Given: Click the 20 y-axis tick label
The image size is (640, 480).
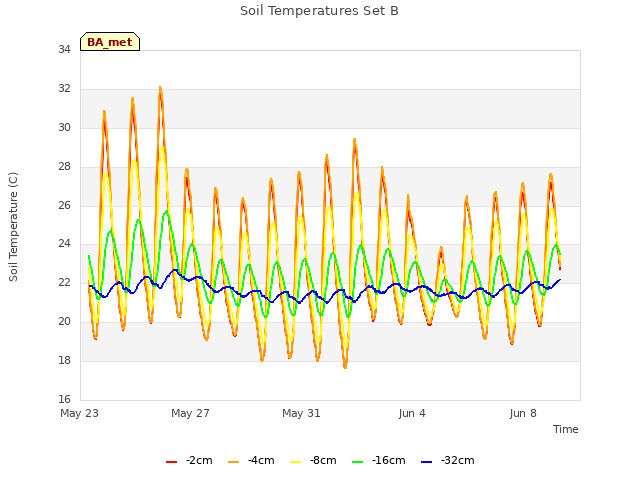Looking at the screenshot, I should point(64,321).
